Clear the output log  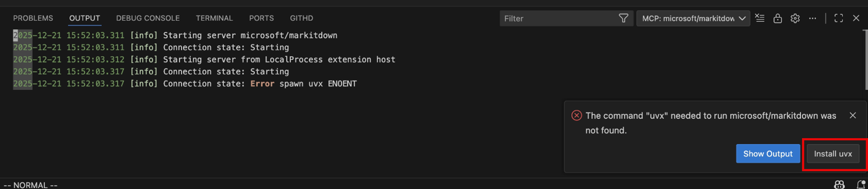pyautogui.click(x=759, y=18)
